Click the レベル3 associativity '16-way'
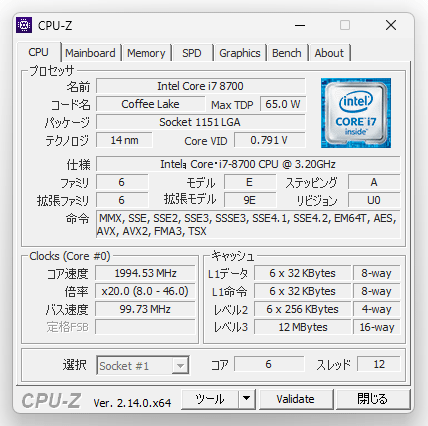This screenshot has width=428, height=426. point(377,327)
